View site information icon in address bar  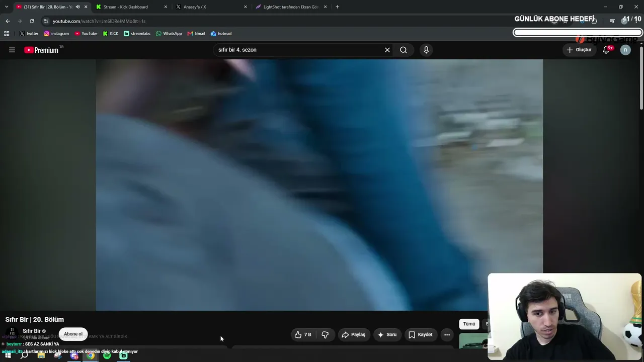[x=46, y=21]
